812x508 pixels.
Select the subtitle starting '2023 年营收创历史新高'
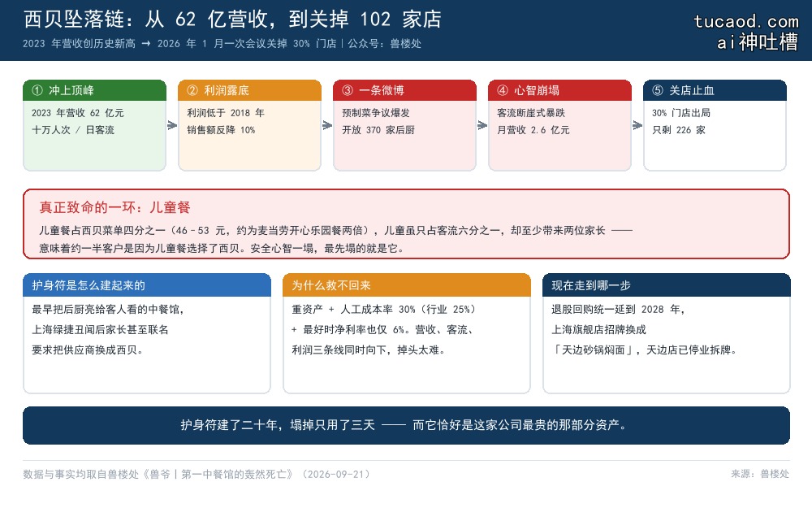coord(222,44)
